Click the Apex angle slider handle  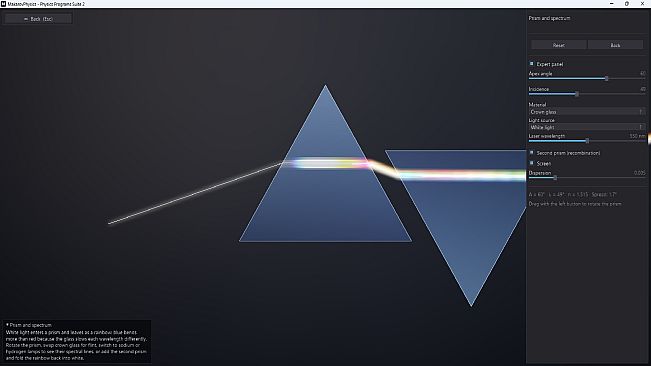coord(606,78)
